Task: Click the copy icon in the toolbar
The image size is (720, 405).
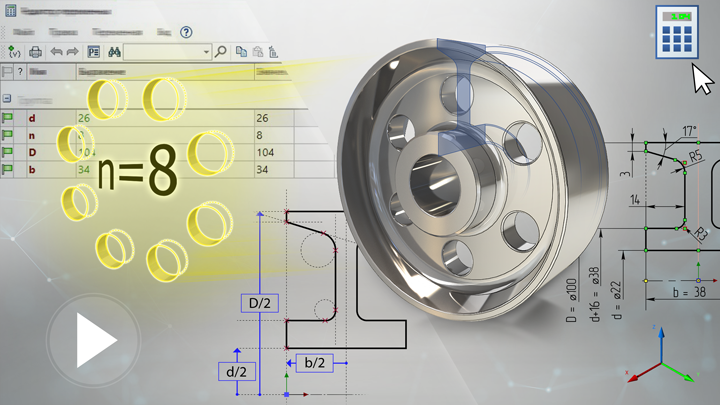Action: (241, 51)
